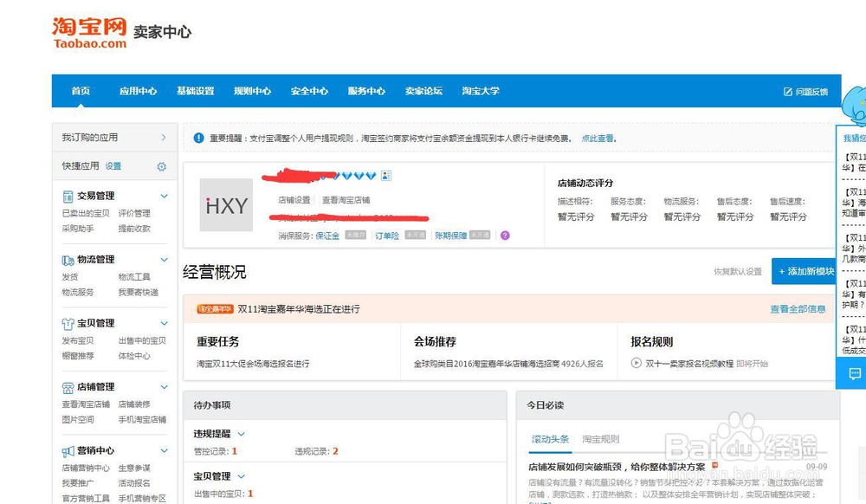This screenshot has width=866, height=504.
Task: Collapse the 物流管理 section chevron
Action: [x=164, y=260]
